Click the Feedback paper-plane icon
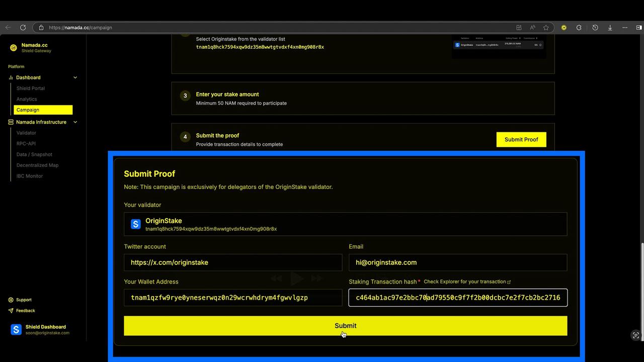Image resolution: width=644 pixels, height=362 pixels. [x=11, y=311]
